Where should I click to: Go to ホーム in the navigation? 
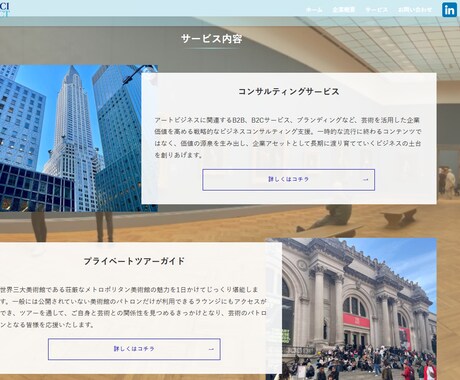314,10
